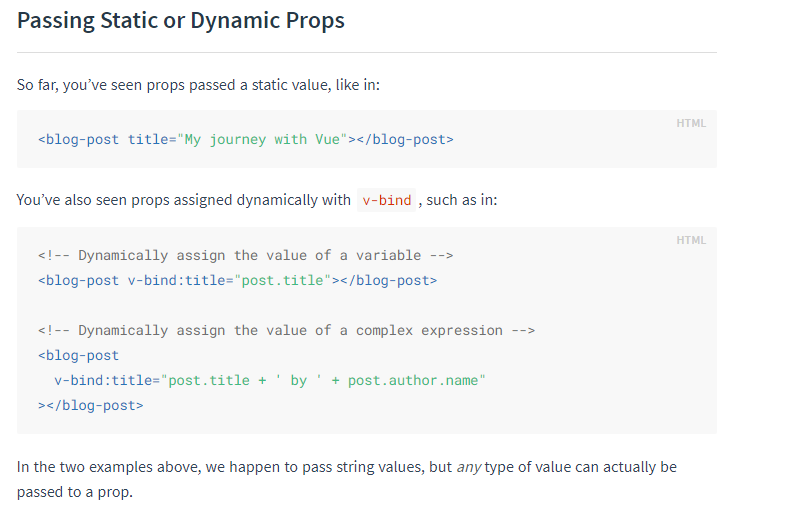This screenshot has height=514, width=795.
Task: Click "You've also seen props assigned dynamically" text
Action: pos(184,200)
